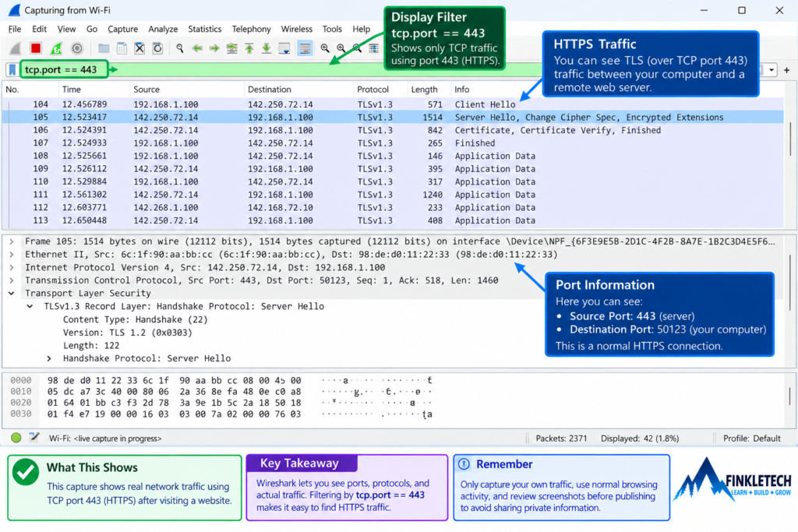Collapse the Transport Layer Security node
Screen dimensions: 798x532
[11, 294]
